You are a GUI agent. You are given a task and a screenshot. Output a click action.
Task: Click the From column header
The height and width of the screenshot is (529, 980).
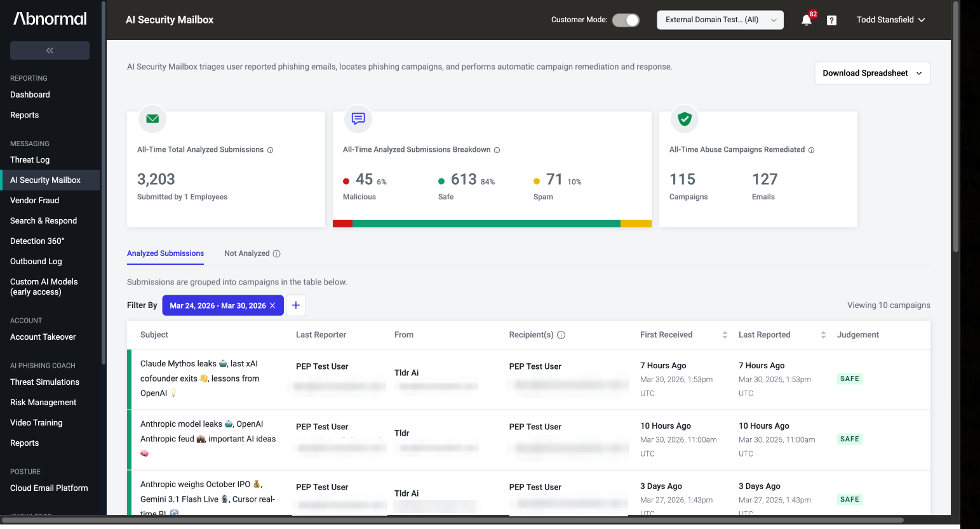click(404, 335)
